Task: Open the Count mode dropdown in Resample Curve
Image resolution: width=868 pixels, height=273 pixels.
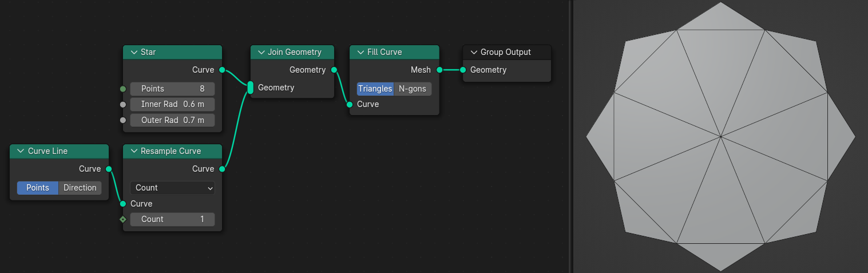Action: [172, 188]
